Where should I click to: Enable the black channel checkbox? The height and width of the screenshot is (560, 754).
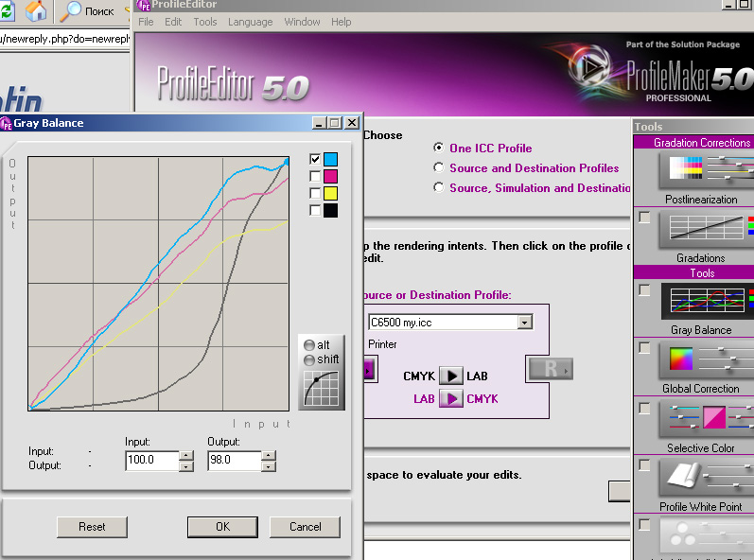click(315, 211)
